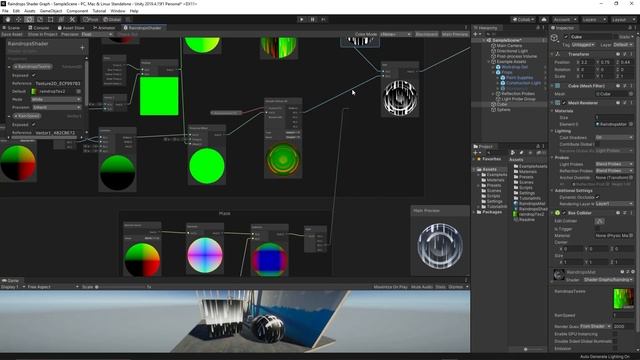Click the Pause button
640x360 pixels.
(x=313, y=19)
